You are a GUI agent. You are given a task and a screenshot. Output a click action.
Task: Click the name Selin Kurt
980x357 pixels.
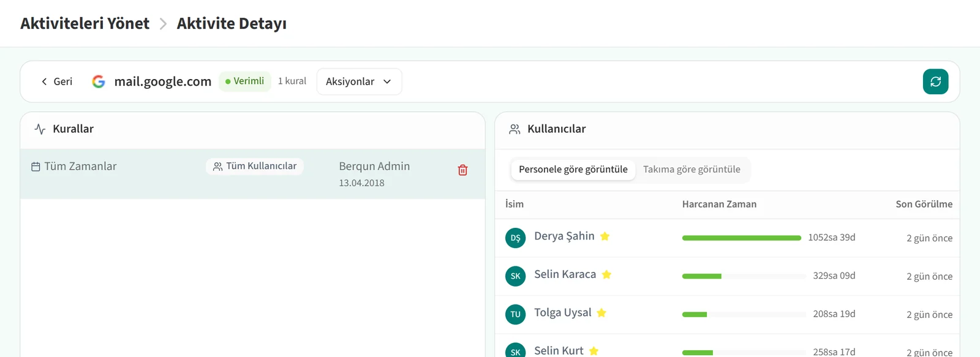point(559,351)
